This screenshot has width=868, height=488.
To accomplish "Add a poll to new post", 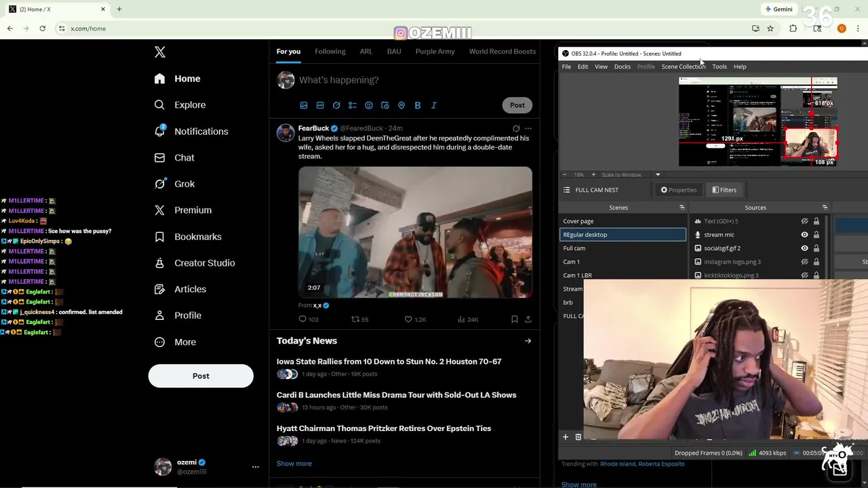I will pos(353,105).
